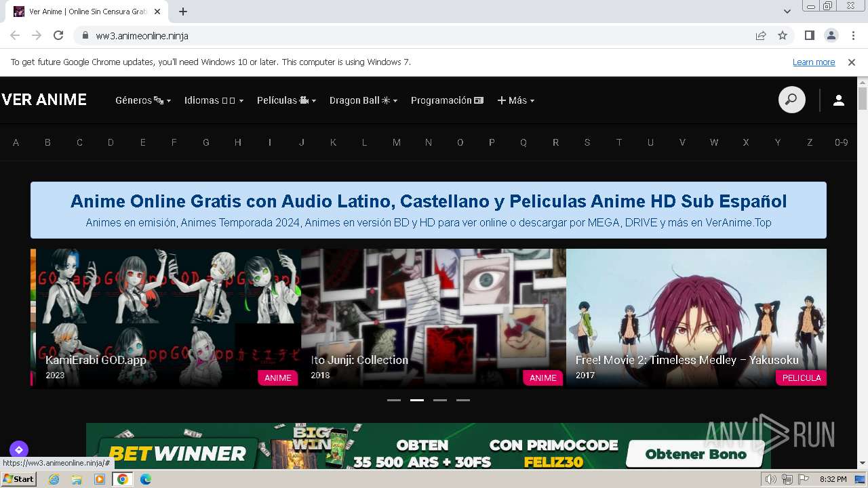Filter anime by letter M
Viewport: 868px width, 488px height.
click(397, 142)
